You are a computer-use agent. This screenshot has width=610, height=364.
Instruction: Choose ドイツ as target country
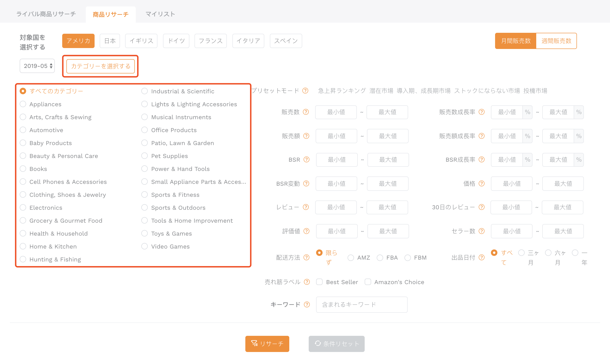(176, 41)
